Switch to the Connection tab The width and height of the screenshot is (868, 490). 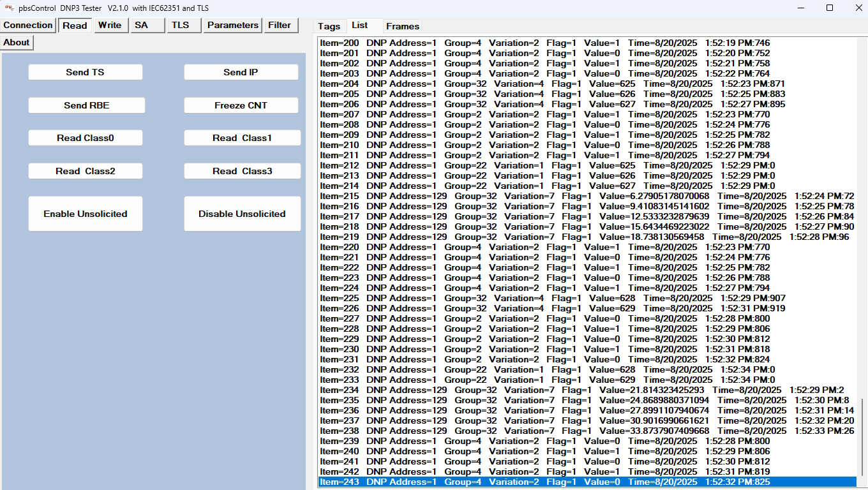(27, 25)
